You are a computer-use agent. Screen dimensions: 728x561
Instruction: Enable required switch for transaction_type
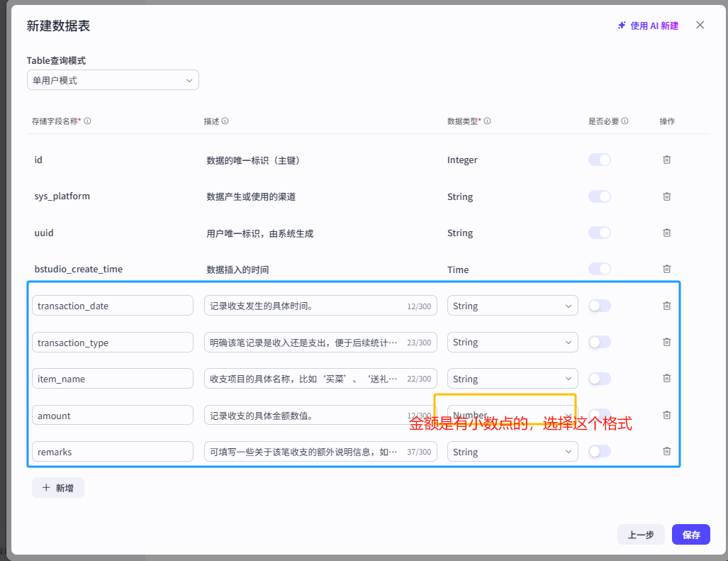point(599,342)
